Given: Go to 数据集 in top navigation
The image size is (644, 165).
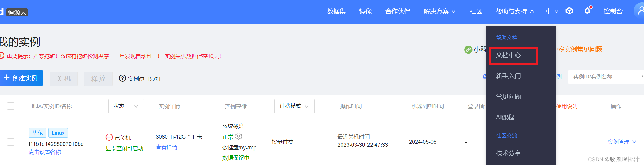Looking at the screenshot, I should pyautogui.click(x=336, y=11).
